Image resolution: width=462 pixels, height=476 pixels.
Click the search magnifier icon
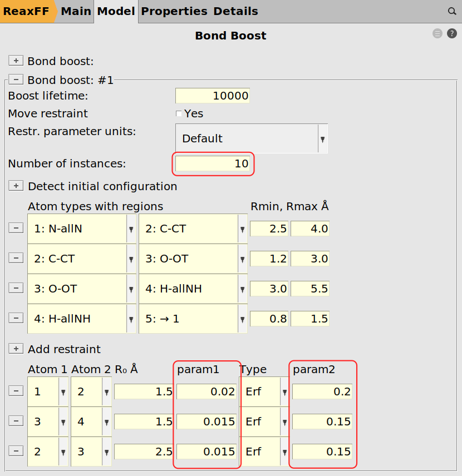tap(452, 11)
